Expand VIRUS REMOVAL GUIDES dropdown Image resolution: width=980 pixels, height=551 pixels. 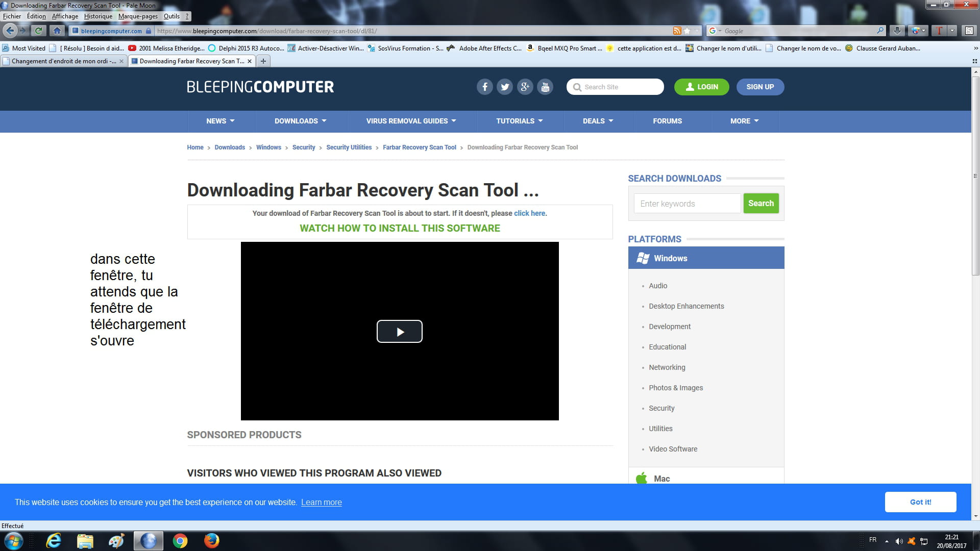(411, 121)
